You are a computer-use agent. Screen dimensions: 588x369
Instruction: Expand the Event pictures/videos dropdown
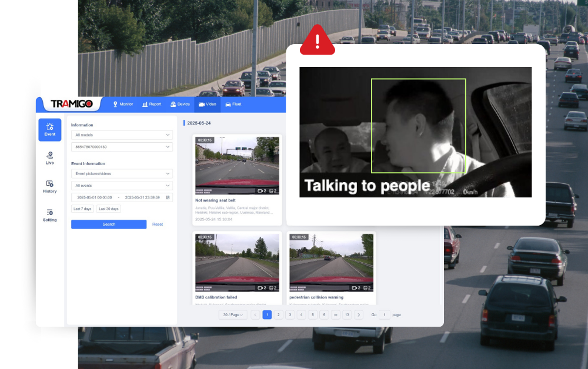[x=122, y=173]
